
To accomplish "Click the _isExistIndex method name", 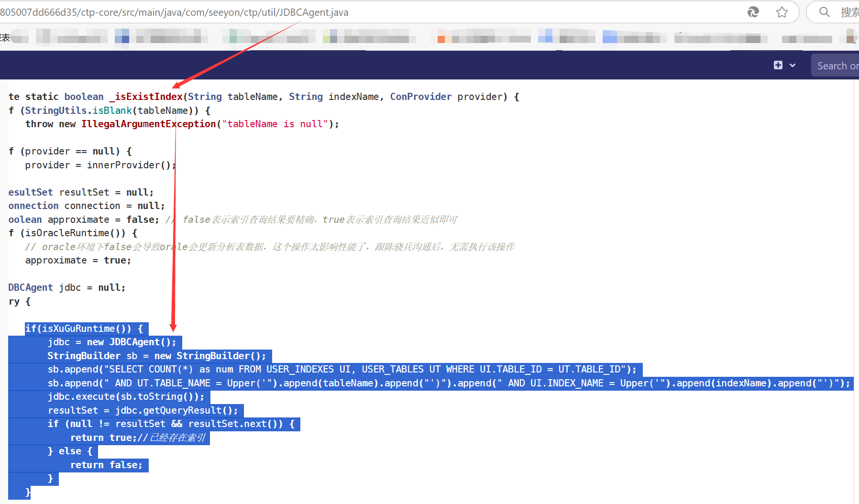I will click(x=148, y=97).
